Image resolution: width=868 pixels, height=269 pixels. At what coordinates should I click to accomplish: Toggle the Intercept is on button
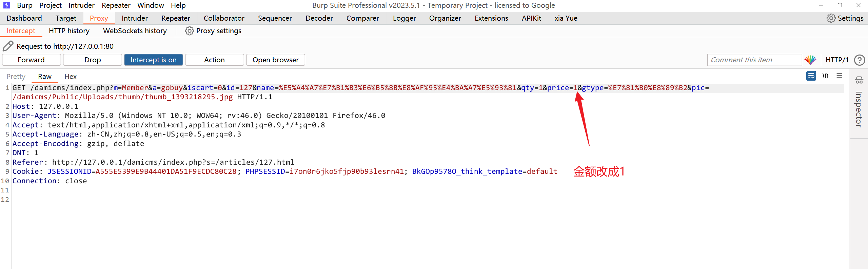(154, 60)
